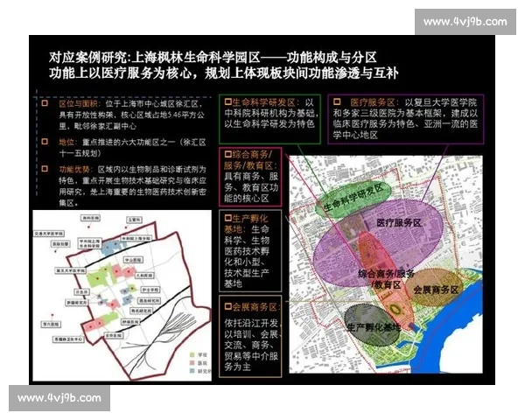Click the orange heading 地位
This screenshot has width=525, height=420.
click(x=66, y=142)
